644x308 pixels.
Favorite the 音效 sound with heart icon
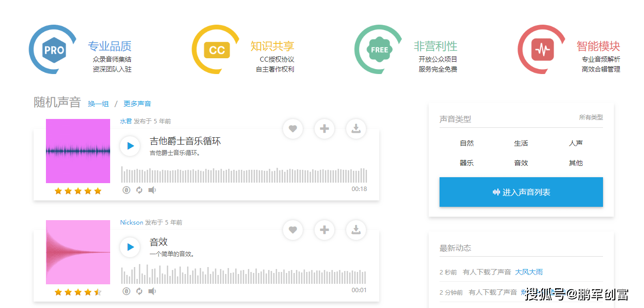(x=293, y=230)
